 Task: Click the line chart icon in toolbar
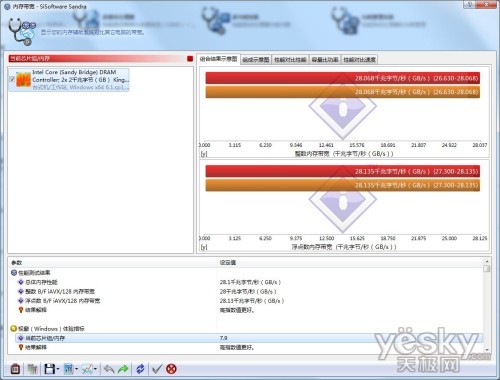click(87, 369)
